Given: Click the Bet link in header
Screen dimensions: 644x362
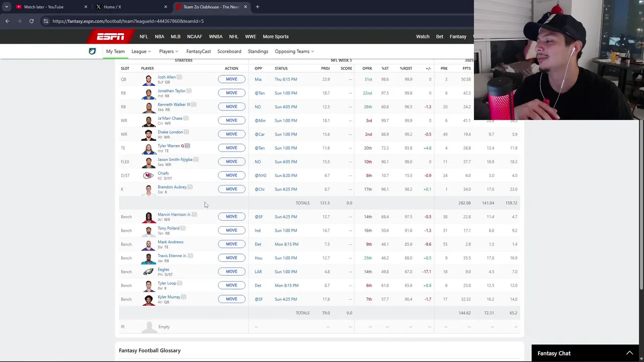Looking at the screenshot, I should (440, 37).
